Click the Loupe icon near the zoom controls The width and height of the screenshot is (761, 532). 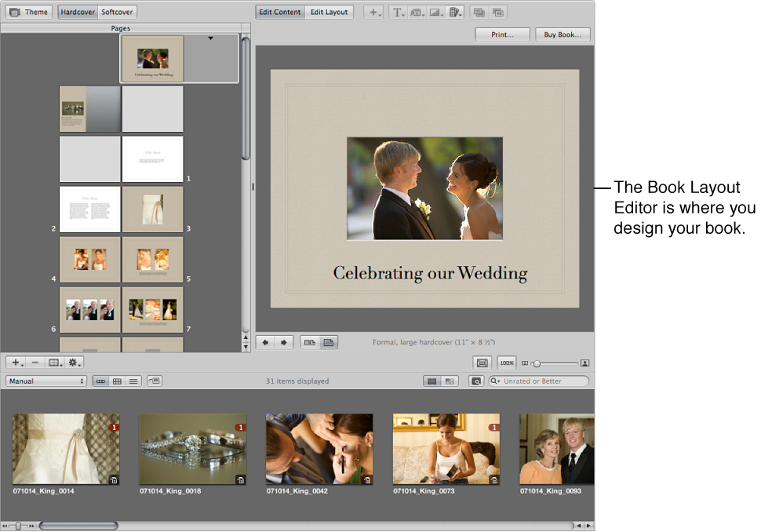482,363
